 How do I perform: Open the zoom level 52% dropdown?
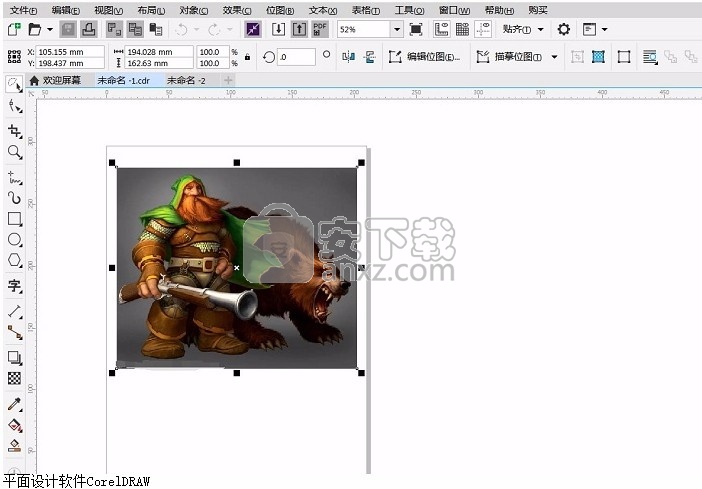397,30
